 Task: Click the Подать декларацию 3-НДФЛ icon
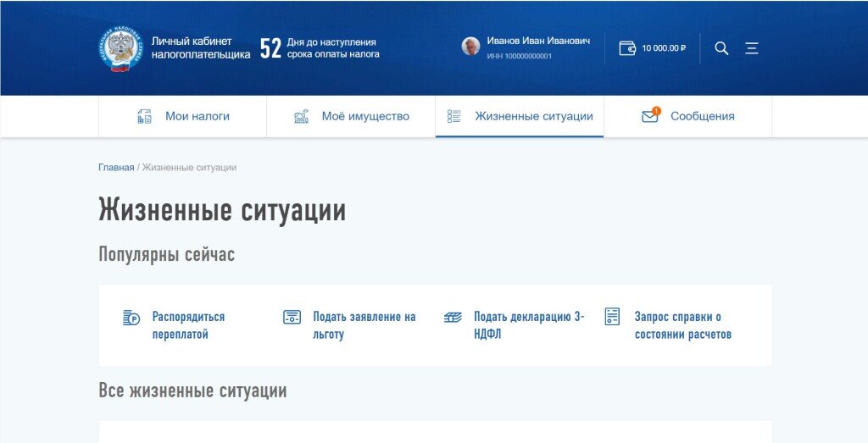tap(453, 318)
